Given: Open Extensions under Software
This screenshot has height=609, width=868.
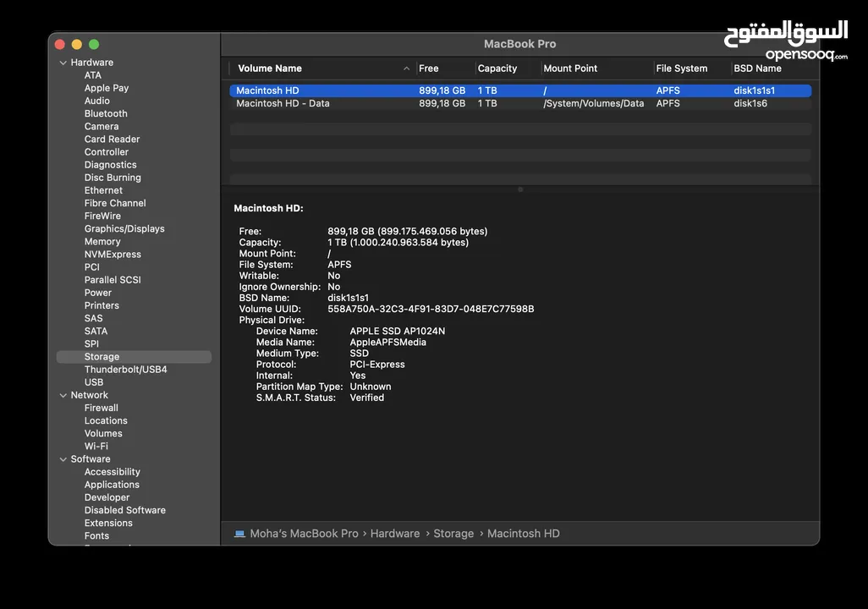Looking at the screenshot, I should click(108, 523).
